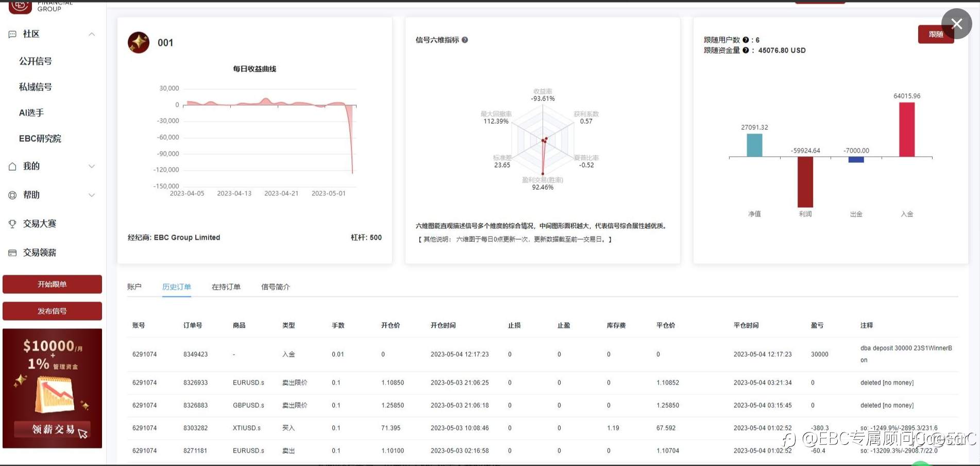Click the question icon beside 跟随用户数
This screenshot has width=980, height=466.
(x=746, y=40)
